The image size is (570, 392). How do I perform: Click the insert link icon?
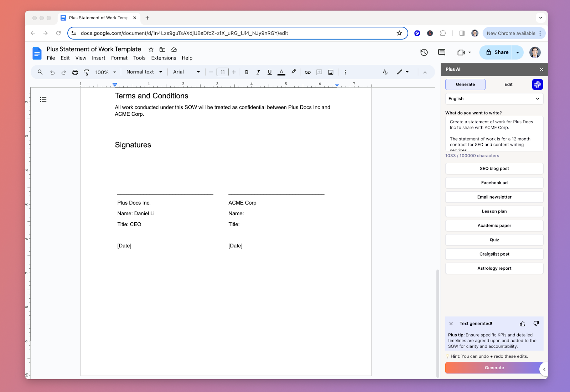point(308,72)
